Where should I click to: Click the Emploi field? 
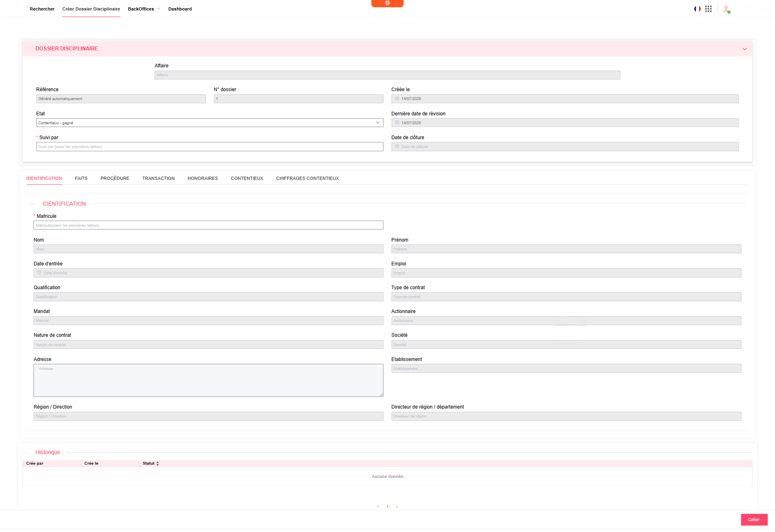(566, 273)
